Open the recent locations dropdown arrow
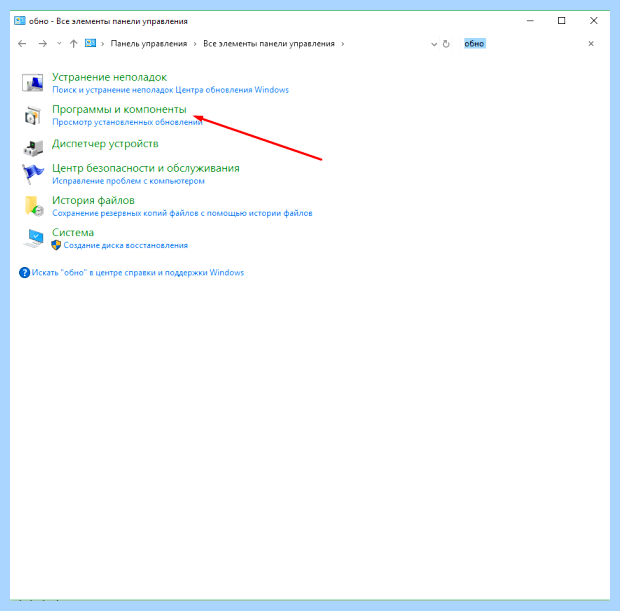Viewport: 620px width, 611px height. tap(59, 44)
